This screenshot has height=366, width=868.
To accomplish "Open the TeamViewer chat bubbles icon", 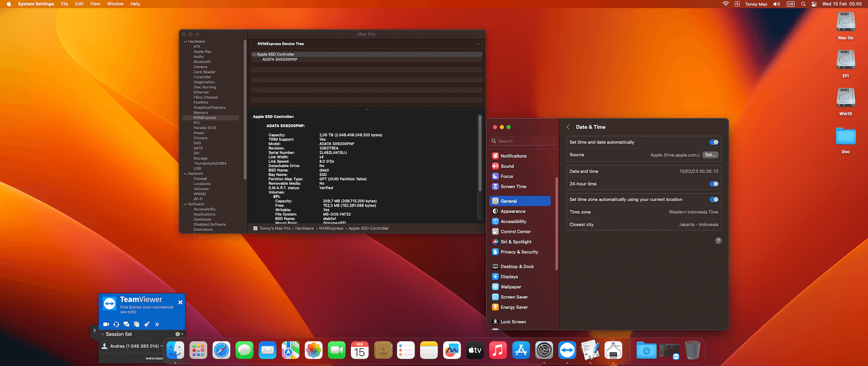I will (127, 324).
